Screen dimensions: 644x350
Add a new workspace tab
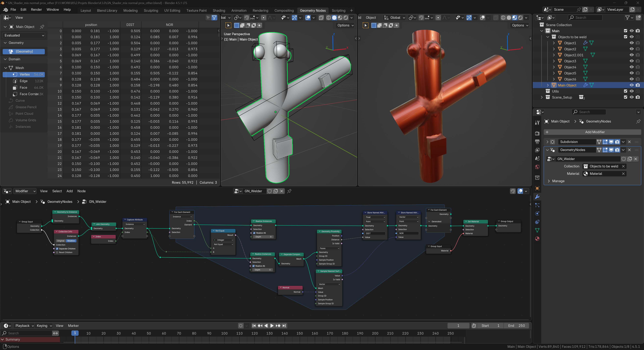pos(352,10)
